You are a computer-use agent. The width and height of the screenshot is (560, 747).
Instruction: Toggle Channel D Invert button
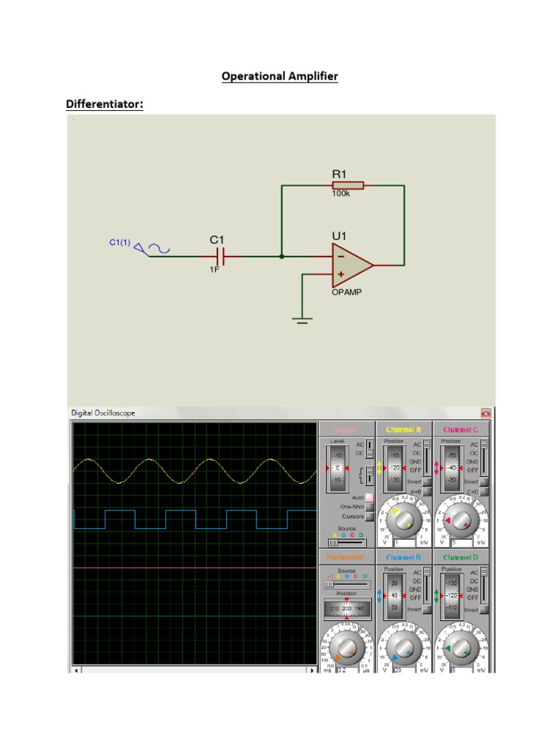coord(484,609)
